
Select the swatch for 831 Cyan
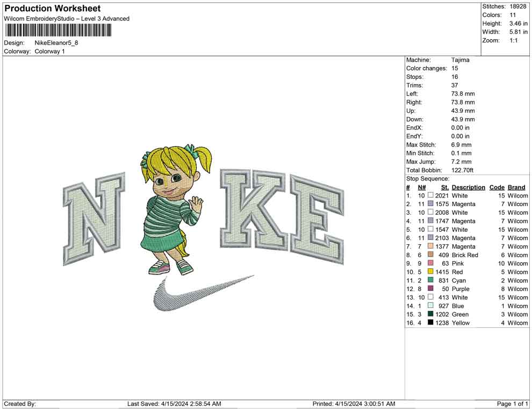click(430, 280)
